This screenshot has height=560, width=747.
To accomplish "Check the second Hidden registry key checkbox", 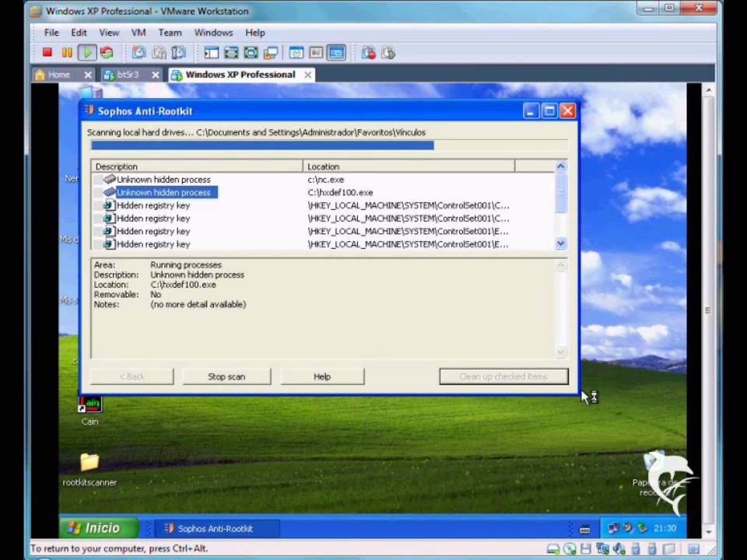I will coord(98,218).
